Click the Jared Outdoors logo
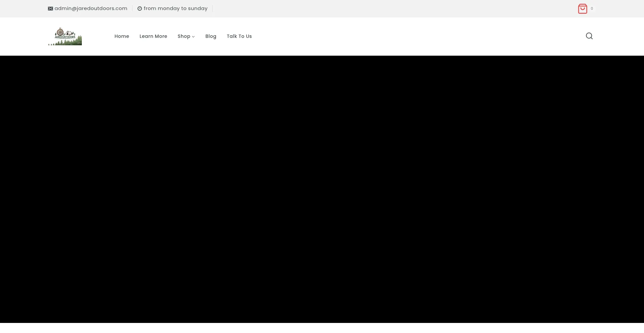 [65, 37]
